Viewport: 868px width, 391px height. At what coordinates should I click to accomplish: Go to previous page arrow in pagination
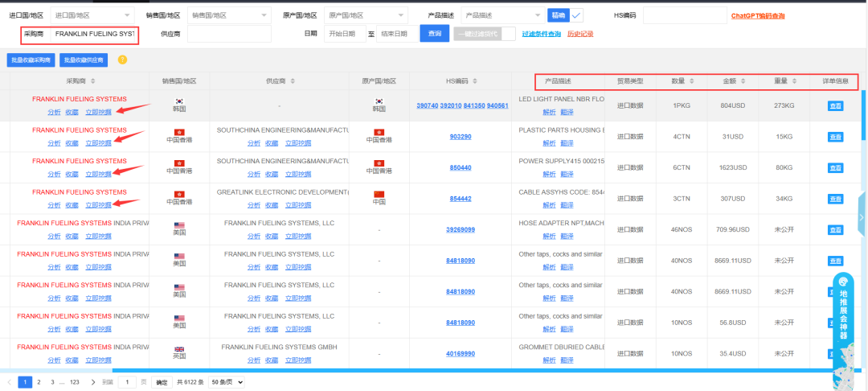tap(10, 382)
